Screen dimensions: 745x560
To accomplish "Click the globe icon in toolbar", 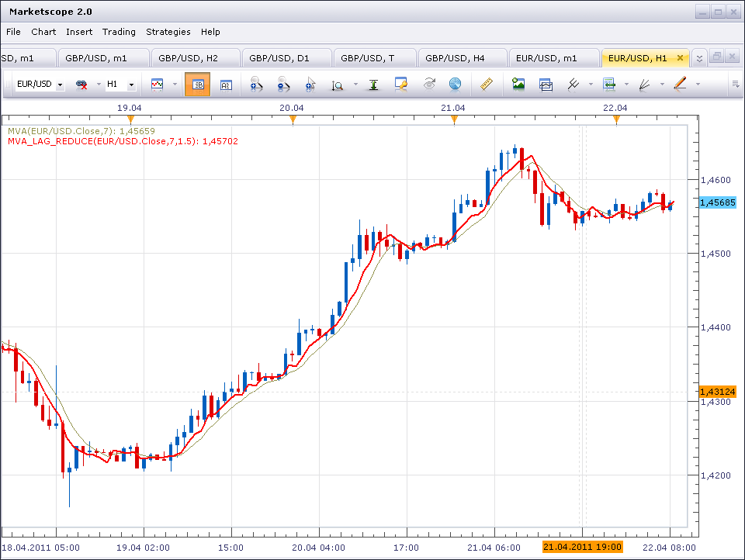I will pos(456,84).
